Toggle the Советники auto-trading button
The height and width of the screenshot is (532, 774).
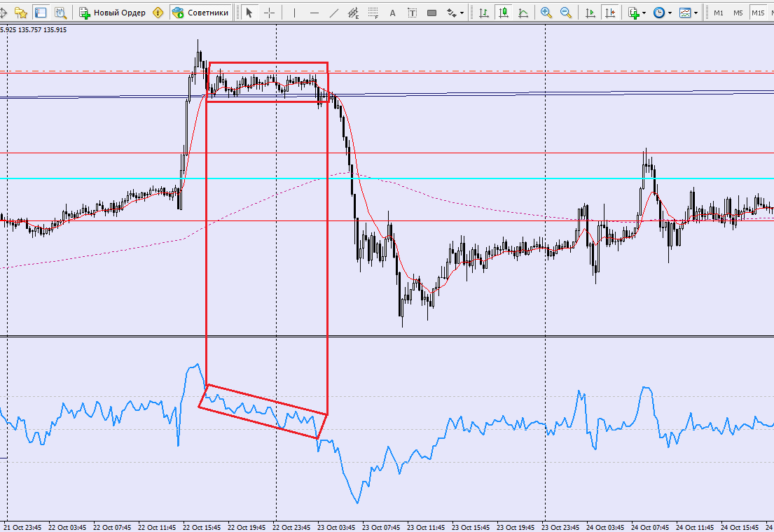[200, 13]
